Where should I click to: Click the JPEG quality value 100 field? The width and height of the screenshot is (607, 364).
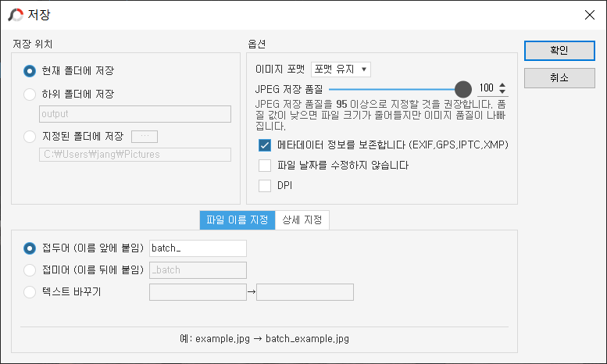[487, 88]
